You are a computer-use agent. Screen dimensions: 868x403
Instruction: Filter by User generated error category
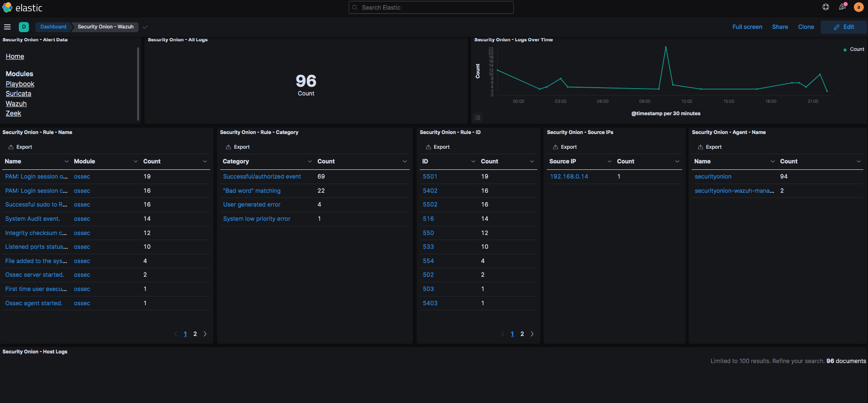tap(252, 204)
